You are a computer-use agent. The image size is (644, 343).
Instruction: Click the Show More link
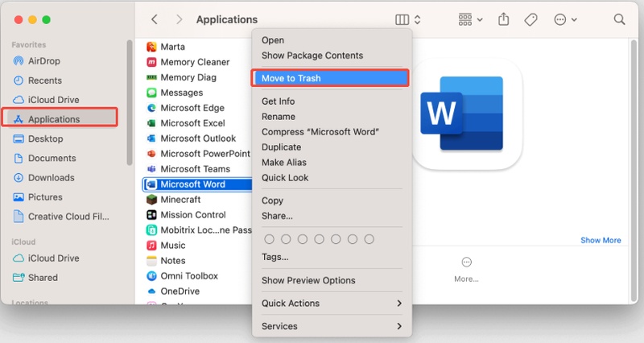point(601,240)
